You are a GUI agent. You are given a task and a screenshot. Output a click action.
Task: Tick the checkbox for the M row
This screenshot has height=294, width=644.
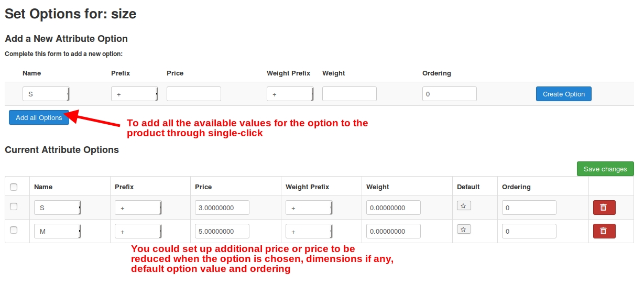(x=14, y=230)
